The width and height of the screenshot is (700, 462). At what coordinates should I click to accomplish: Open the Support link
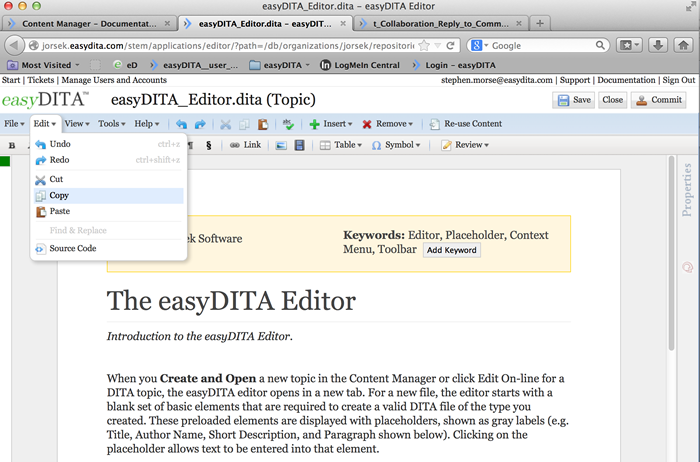coord(575,80)
